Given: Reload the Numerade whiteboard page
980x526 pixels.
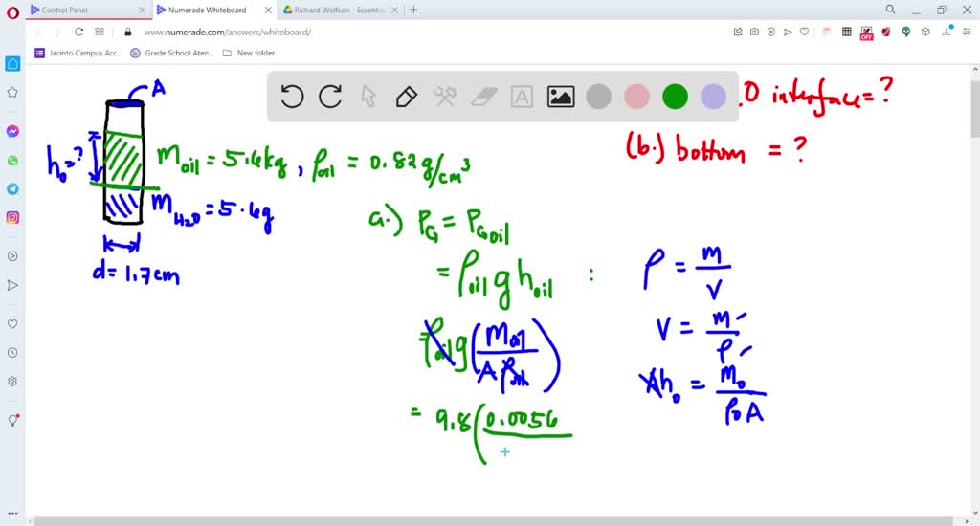Looking at the screenshot, I should [x=78, y=32].
